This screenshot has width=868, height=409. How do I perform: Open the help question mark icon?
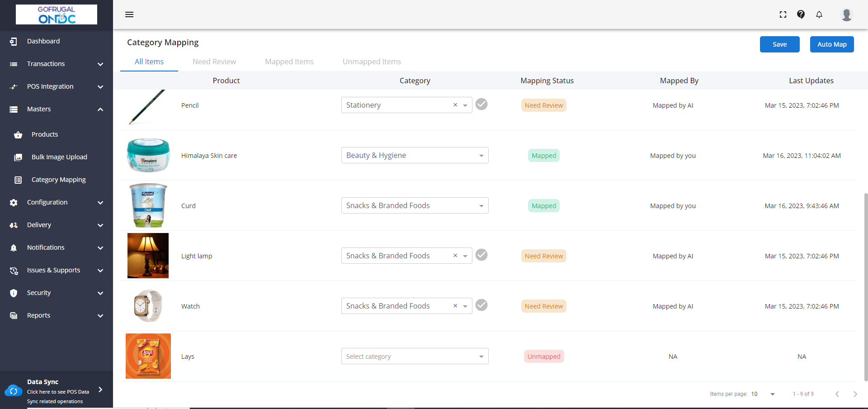click(801, 14)
